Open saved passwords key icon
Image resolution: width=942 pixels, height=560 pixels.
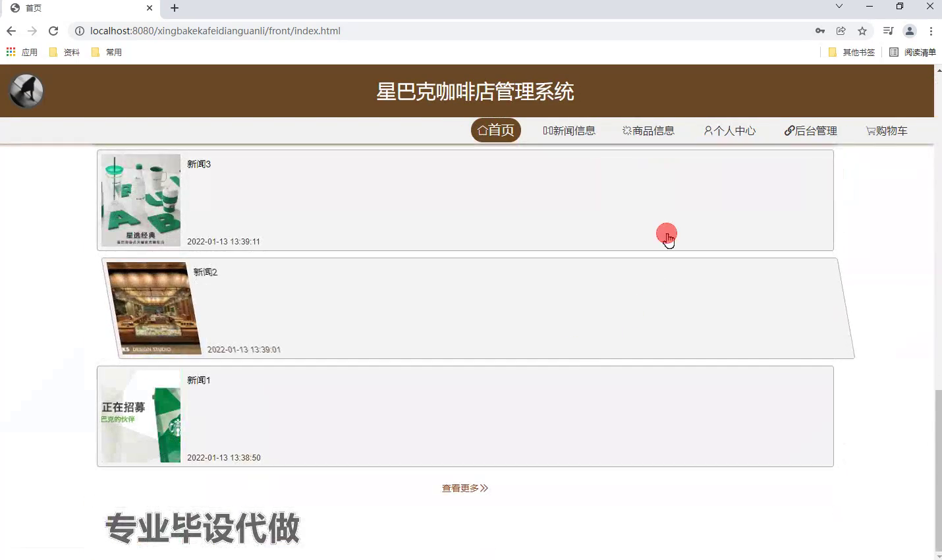[820, 31]
